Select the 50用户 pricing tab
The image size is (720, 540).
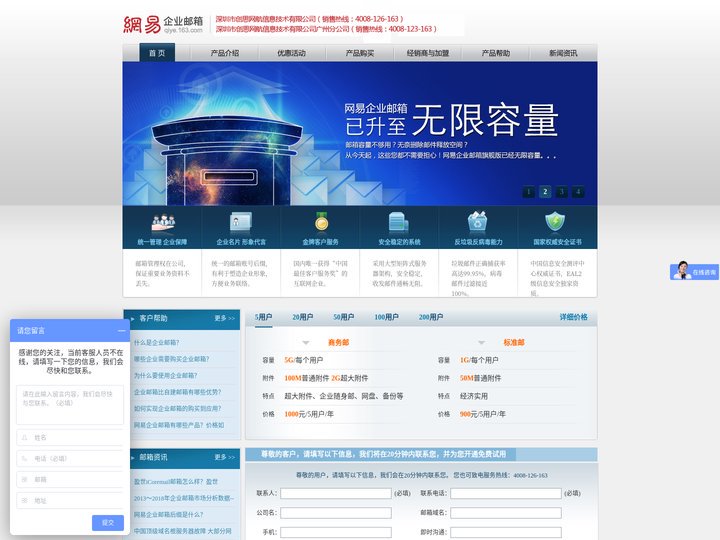343,317
